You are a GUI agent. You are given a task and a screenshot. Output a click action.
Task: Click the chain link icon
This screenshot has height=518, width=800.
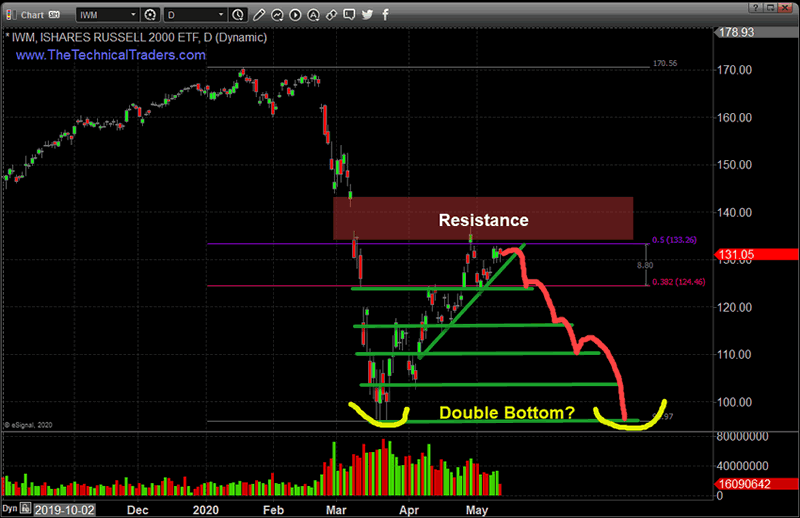point(331,15)
